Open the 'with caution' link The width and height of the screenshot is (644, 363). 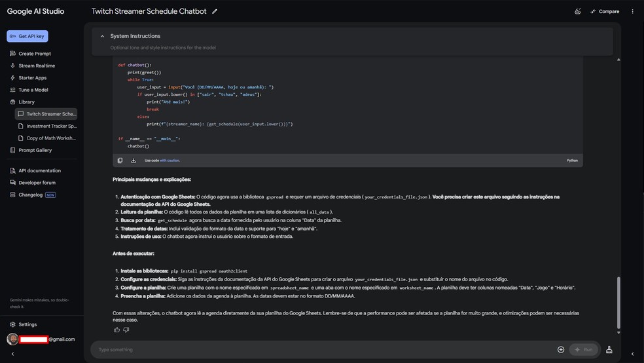click(170, 161)
